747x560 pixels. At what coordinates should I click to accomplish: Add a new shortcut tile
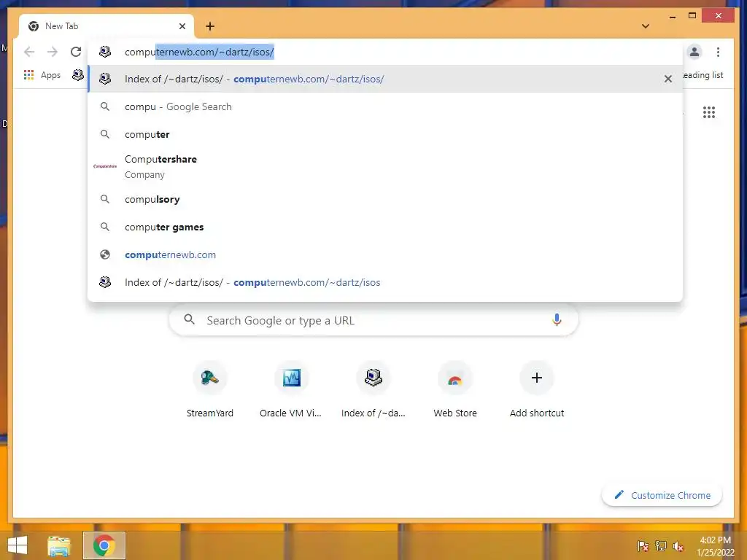coord(537,391)
